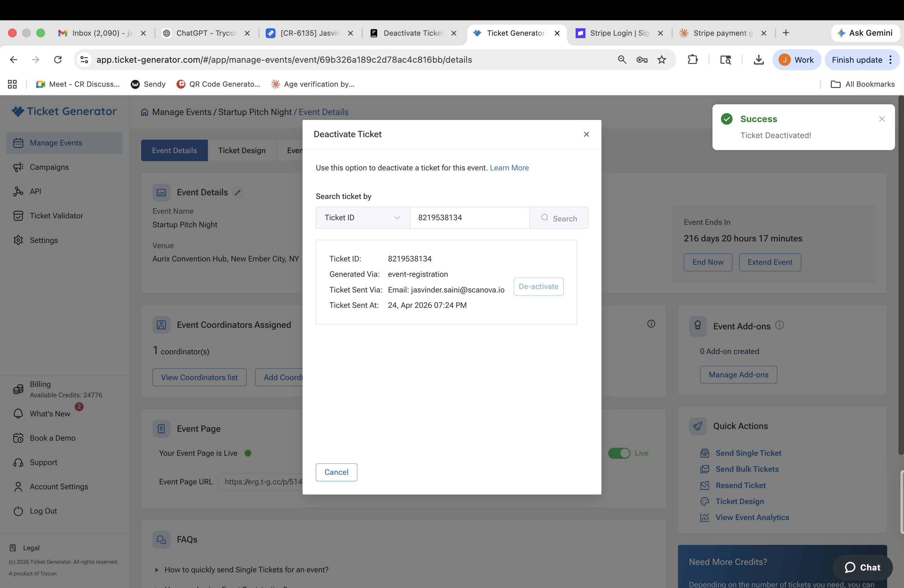904x588 pixels.
Task: Click the Campaigns megaphone icon
Action: pos(18,167)
